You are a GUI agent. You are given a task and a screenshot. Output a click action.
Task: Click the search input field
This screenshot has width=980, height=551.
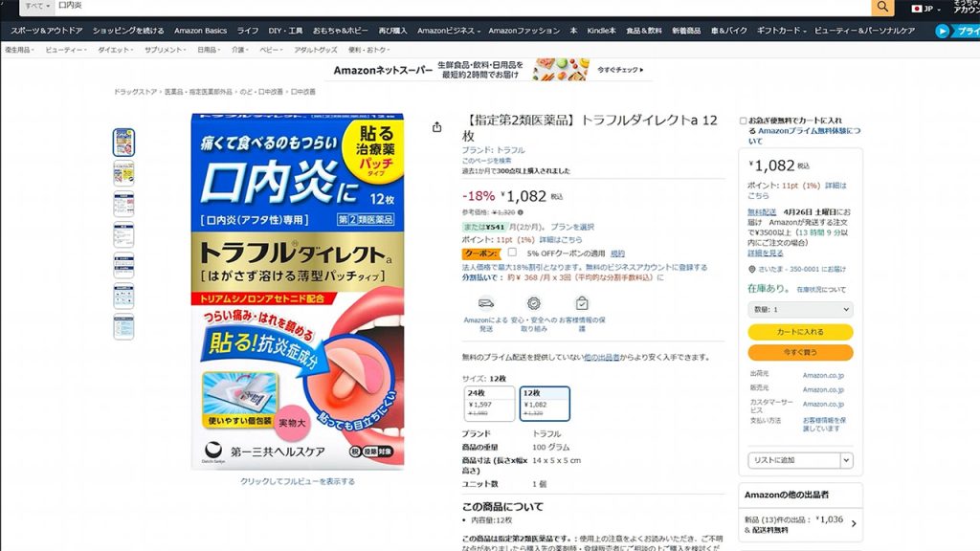[x=459, y=7]
